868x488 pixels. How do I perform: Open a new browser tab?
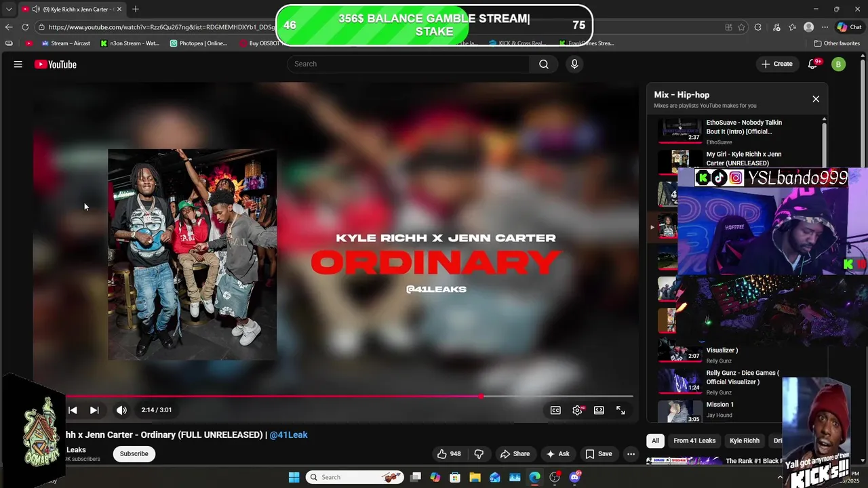tap(136, 9)
